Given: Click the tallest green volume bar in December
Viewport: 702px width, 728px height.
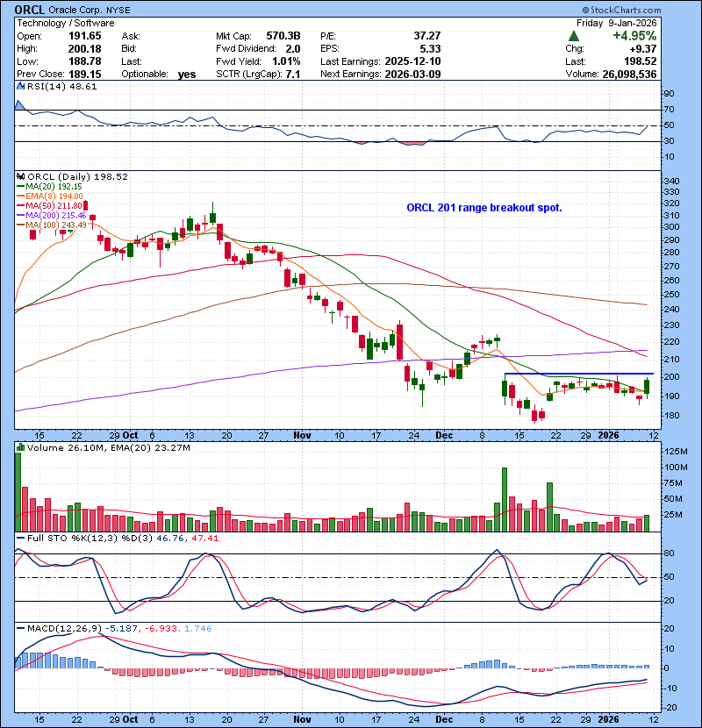Looking at the screenshot, I should pyautogui.click(x=505, y=499).
